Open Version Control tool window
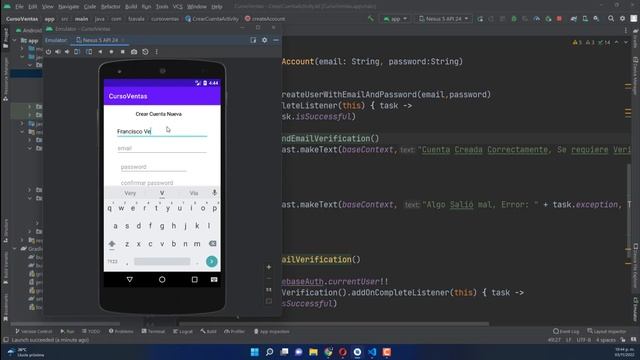The height and width of the screenshot is (360, 640). pos(34,331)
